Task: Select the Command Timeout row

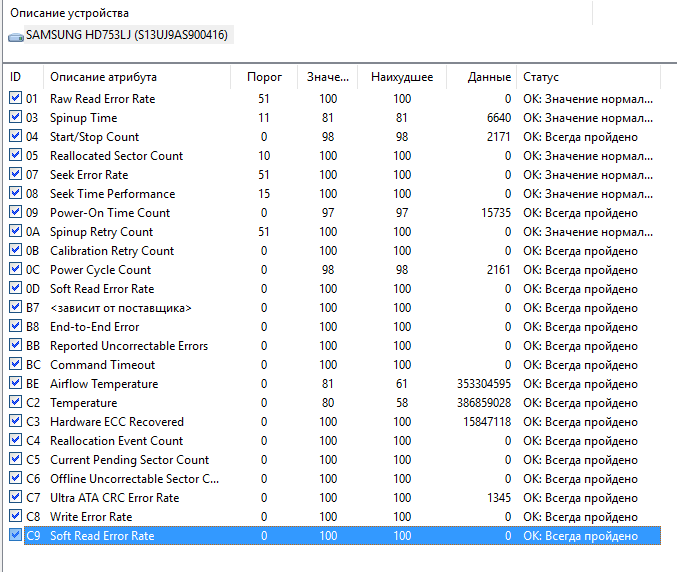Action: [x=342, y=365]
